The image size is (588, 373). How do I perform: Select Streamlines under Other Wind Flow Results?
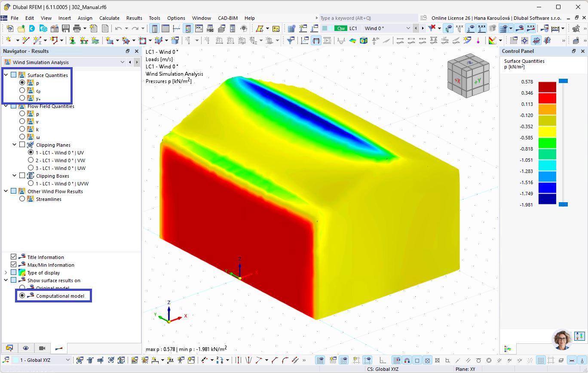pyautogui.click(x=22, y=199)
